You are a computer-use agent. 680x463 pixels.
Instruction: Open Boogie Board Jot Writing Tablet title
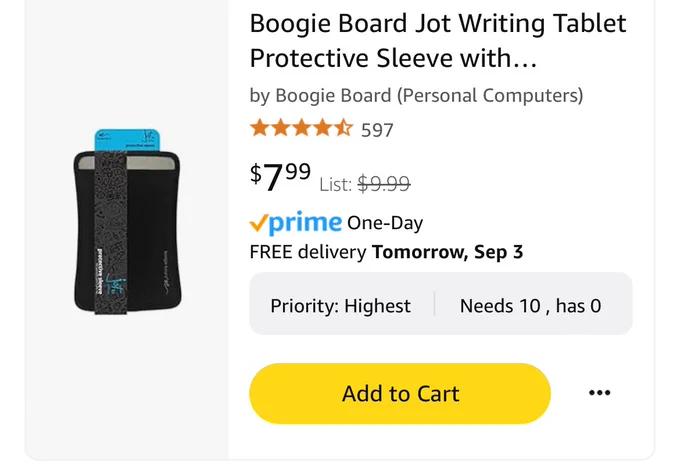[438, 23]
